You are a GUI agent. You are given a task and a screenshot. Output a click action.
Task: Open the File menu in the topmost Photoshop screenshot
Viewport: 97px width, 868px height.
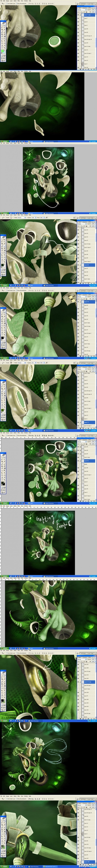click(1, 1)
